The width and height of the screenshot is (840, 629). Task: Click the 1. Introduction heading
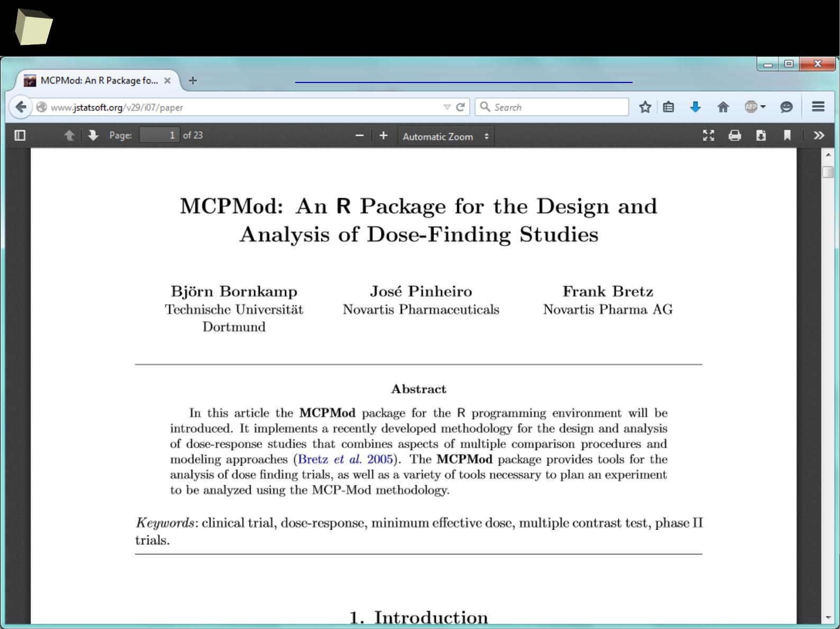point(418,617)
